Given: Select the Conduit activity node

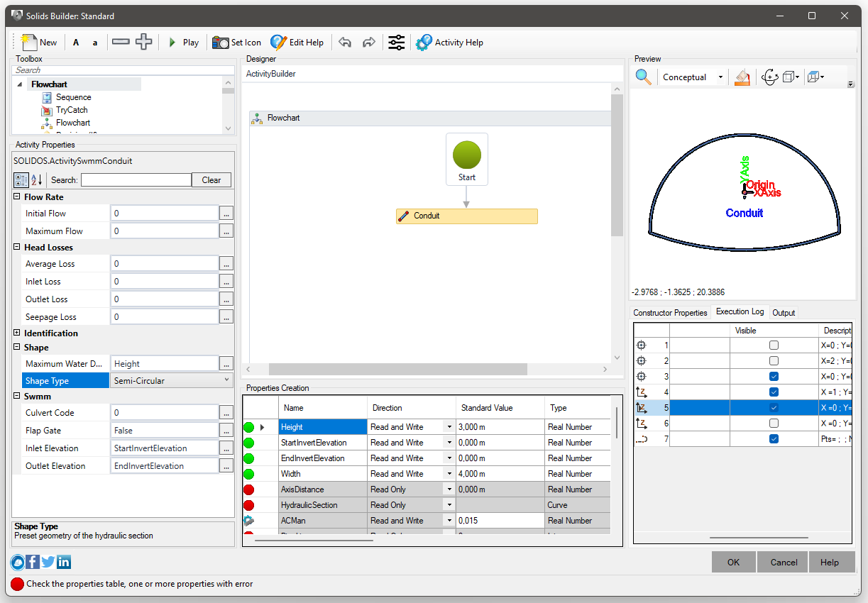Looking at the screenshot, I should click(466, 216).
